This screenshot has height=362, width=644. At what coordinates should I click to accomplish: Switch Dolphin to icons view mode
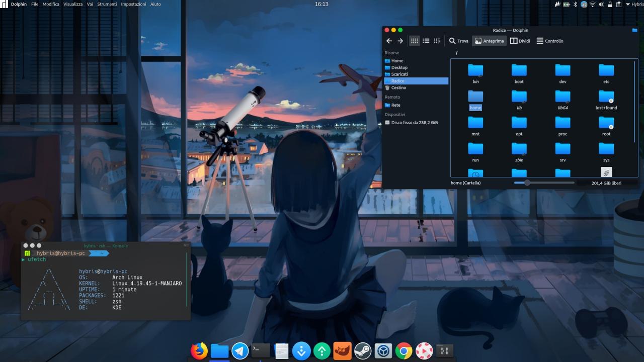[x=415, y=41]
